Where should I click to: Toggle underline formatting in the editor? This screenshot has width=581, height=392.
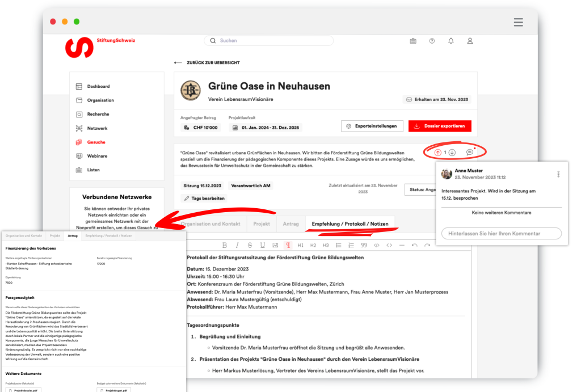[x=262, y=245]
